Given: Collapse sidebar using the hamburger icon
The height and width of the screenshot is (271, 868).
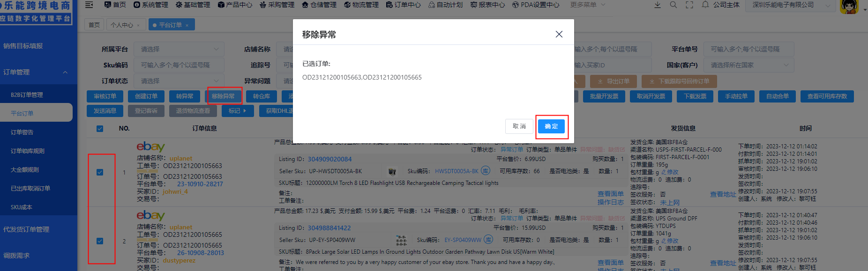Looking at the screenshot, I should [x=89, y=5].
